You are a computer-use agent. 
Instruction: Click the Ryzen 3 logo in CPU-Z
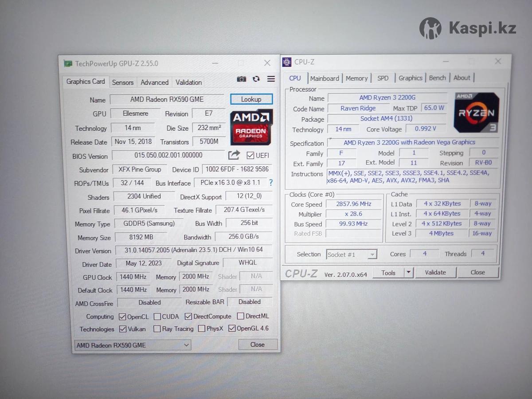click(477, 113)
